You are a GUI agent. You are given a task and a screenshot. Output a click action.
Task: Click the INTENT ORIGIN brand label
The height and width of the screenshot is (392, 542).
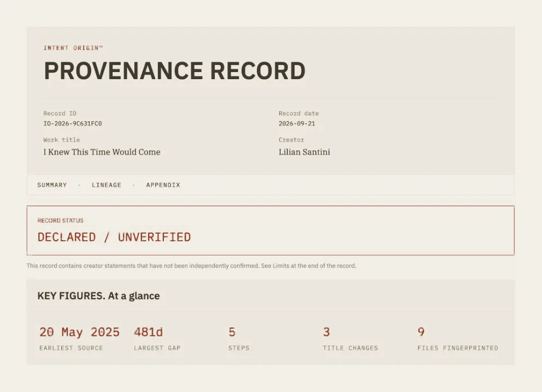73,47
